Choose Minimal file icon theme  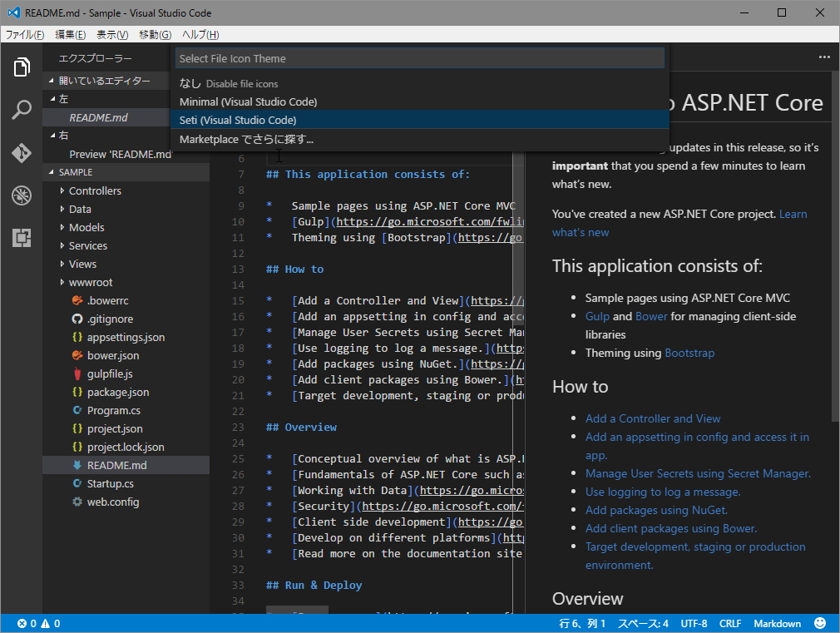[x=248, y=101]
